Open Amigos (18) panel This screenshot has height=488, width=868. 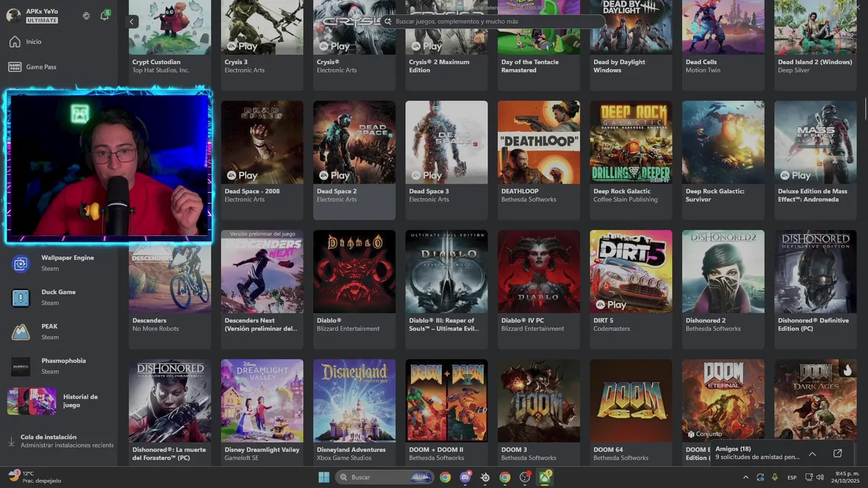pos(756,453)
